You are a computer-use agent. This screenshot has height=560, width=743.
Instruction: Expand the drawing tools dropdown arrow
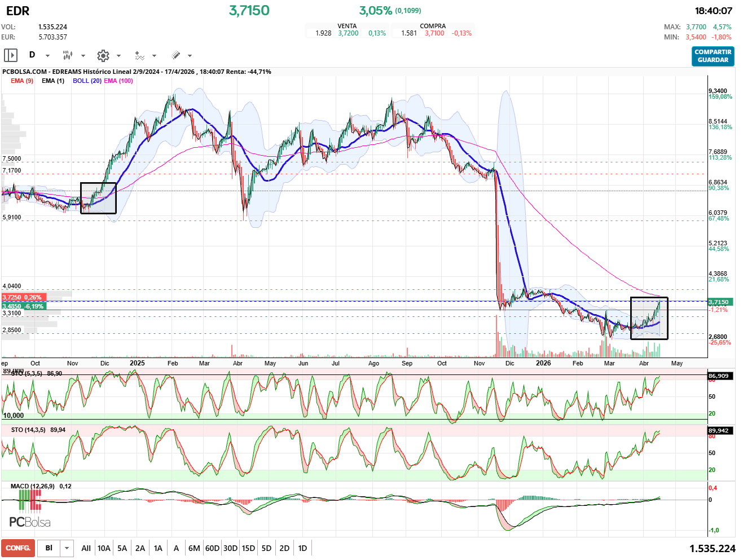[190, 56]
